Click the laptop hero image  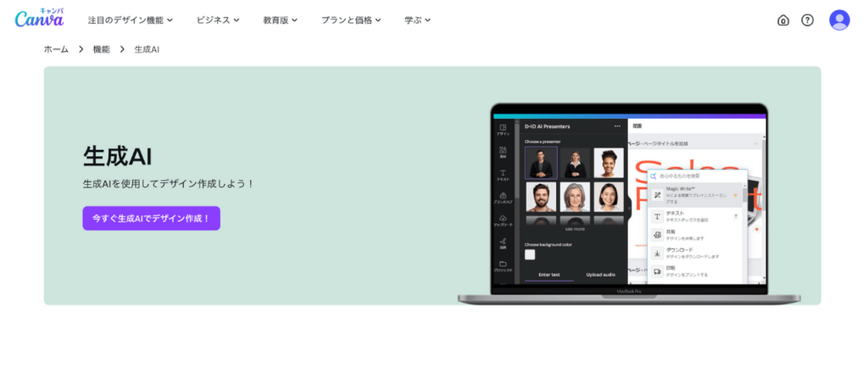tap(629, 204)
